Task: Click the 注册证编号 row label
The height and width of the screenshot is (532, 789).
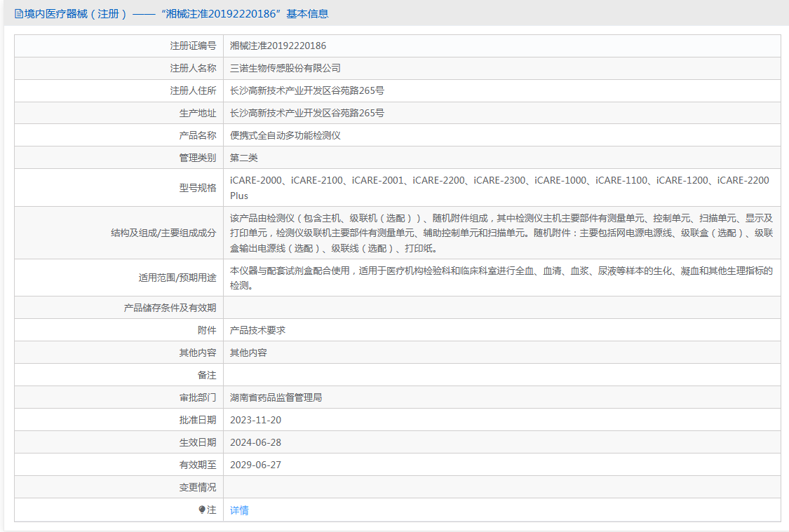Action: [193, 46]
